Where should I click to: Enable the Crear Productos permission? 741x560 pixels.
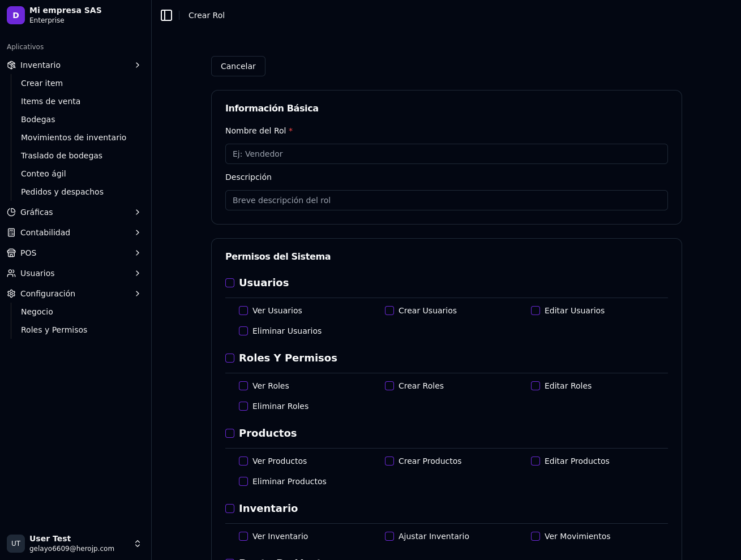(x=389, y=461)
